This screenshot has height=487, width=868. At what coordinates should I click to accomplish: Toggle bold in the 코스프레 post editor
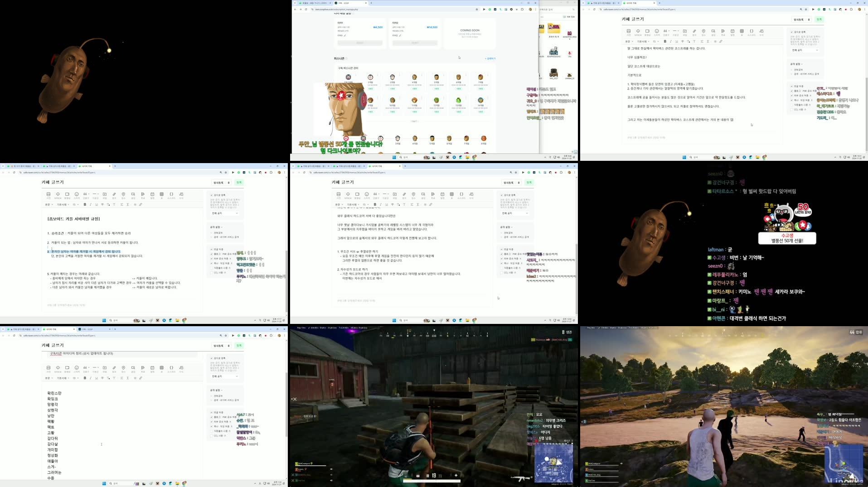[x=665, y=41]
